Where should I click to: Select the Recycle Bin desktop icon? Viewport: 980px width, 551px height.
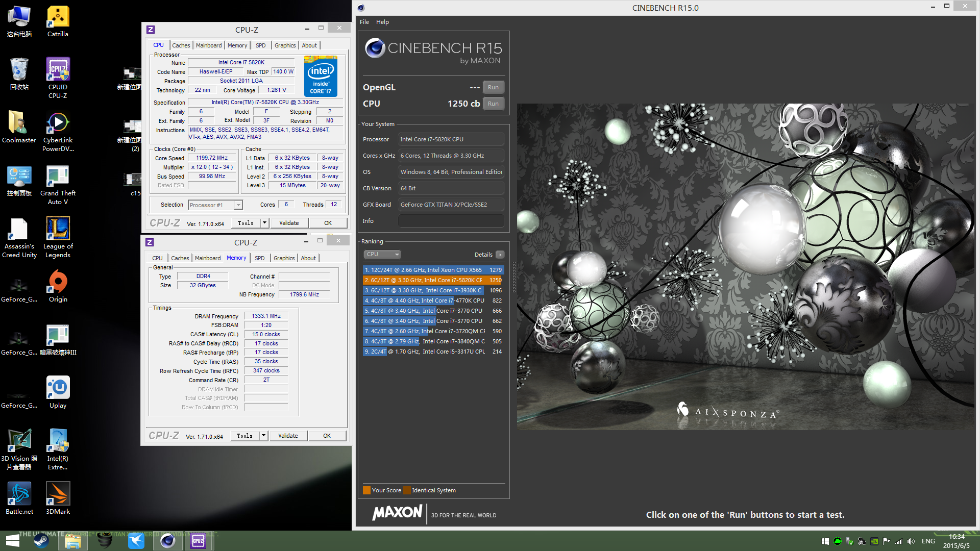point(19,74)
